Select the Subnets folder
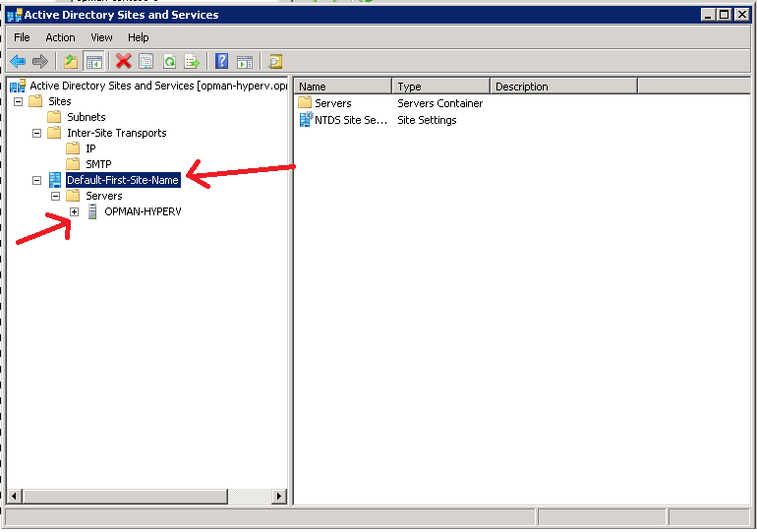This screenshot has width=757, height=532. [x=86, y=117]
